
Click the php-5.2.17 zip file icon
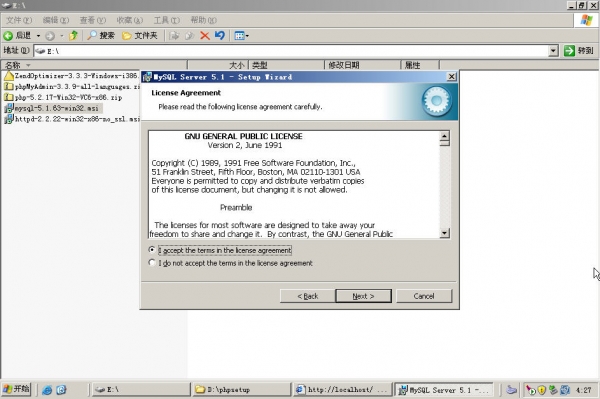[8, 97]
